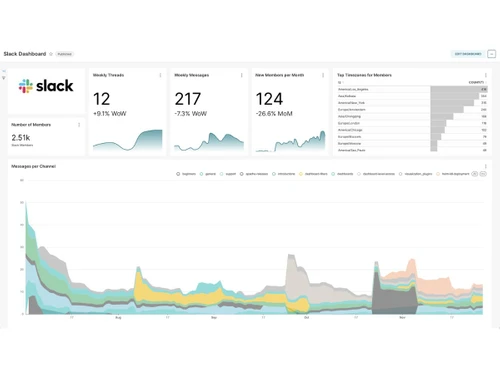The height and width of the screenshot is (375, 500).
Task: Click the Oct label on the chart axis
Action: tap(306, 318)
